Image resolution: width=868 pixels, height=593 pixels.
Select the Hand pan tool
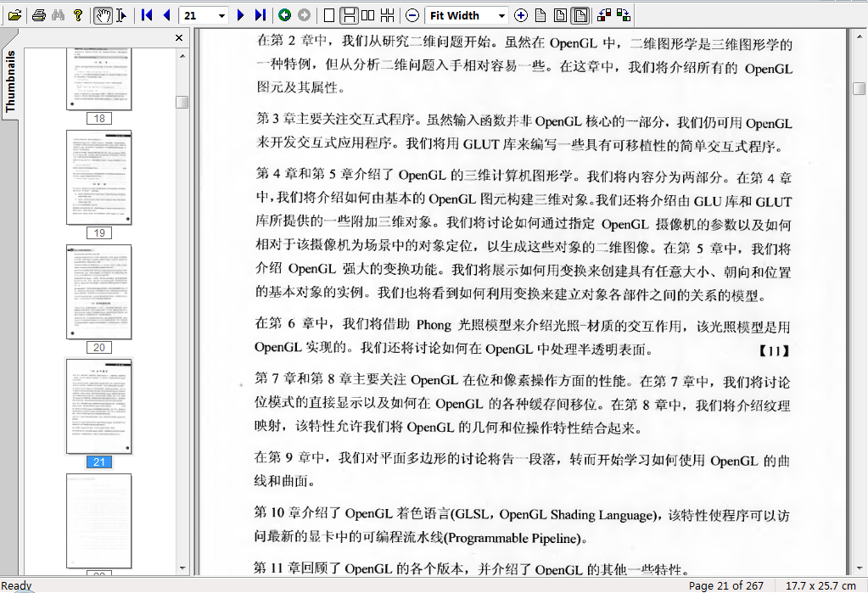point(103,15)
